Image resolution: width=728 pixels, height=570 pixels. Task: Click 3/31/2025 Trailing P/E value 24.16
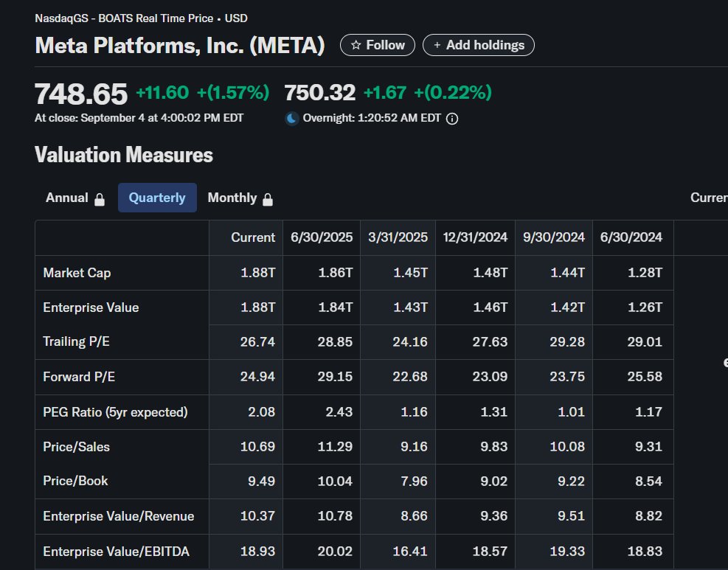point(410,342)
